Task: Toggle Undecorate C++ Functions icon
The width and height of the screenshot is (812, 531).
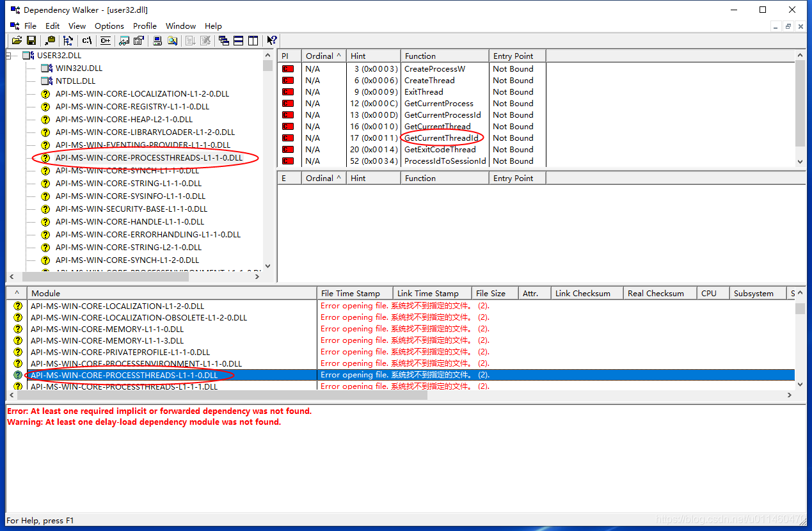Action: pyautogui.click(x=106, y=40)
